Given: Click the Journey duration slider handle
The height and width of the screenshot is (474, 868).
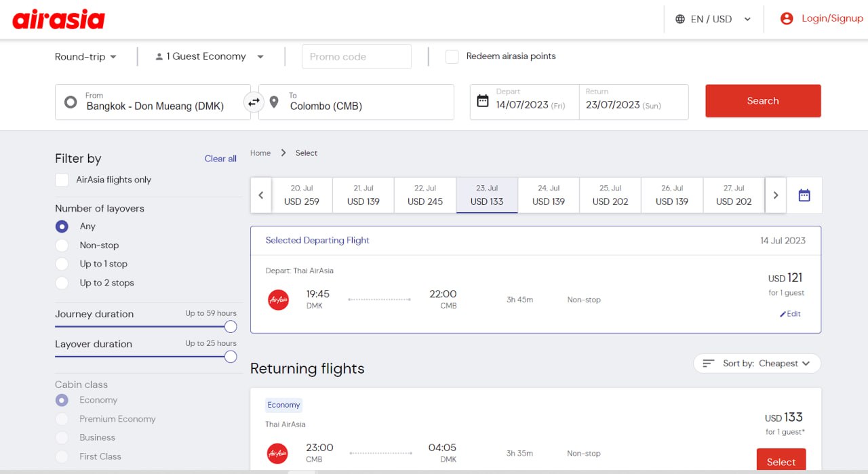Looking at the screenshot, I should [231, 327].
